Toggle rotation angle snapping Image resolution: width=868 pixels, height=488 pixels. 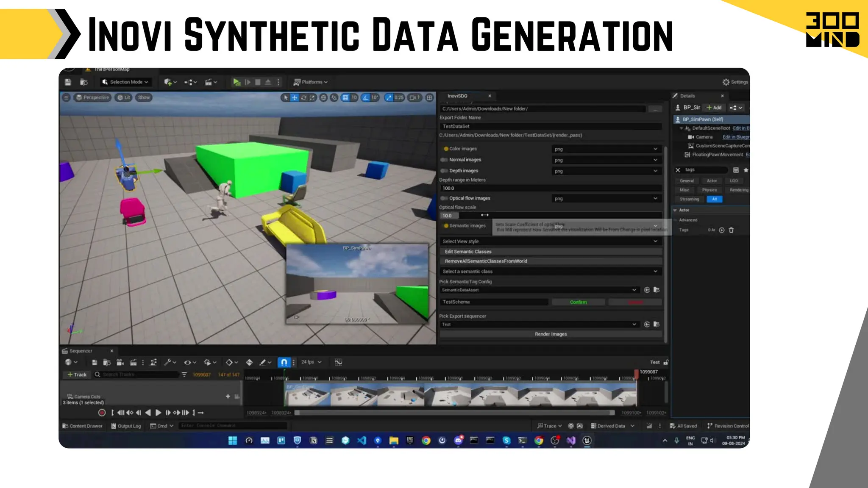tap(365, 97)
